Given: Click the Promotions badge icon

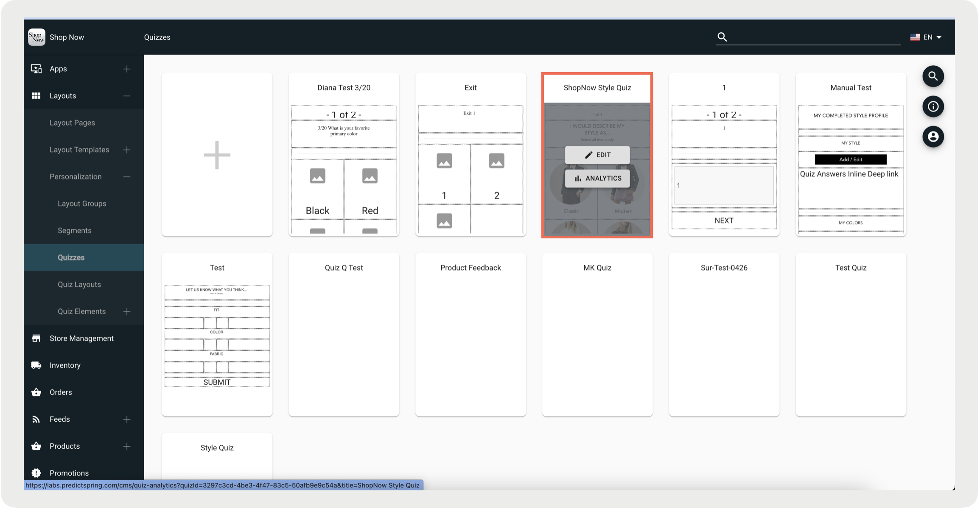Looking at the screenshot, I should [36, 473].
